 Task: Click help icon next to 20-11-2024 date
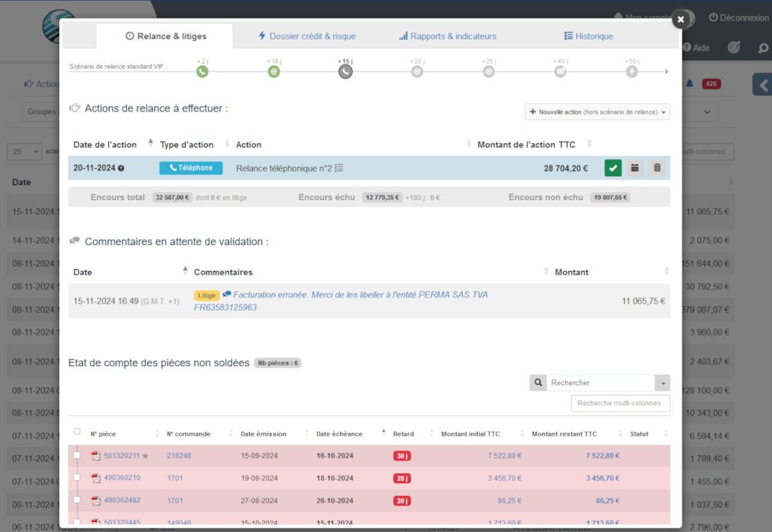[121, 169]
